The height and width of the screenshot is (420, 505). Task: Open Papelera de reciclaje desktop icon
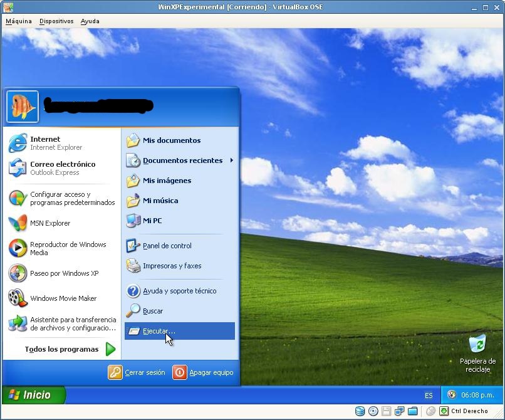(477, 354)
